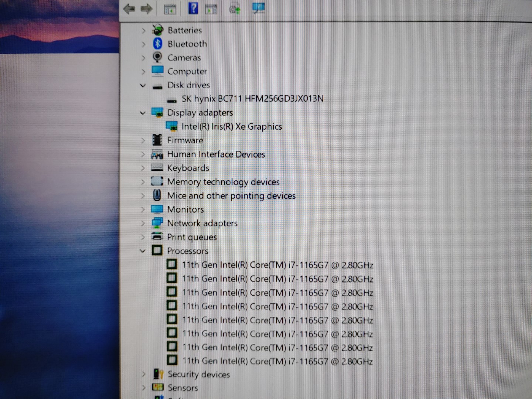Screen dimensions: 532x399
Task: Select the last i7-1165G7 processor entry
Action: [277, 361]
